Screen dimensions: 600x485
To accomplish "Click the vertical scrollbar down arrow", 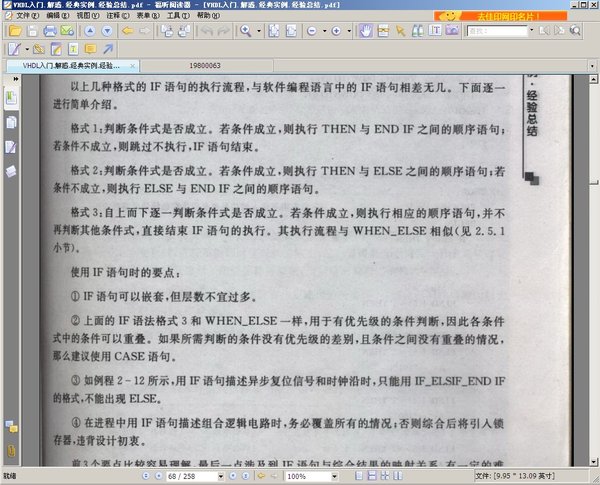I will coord(593,462).
